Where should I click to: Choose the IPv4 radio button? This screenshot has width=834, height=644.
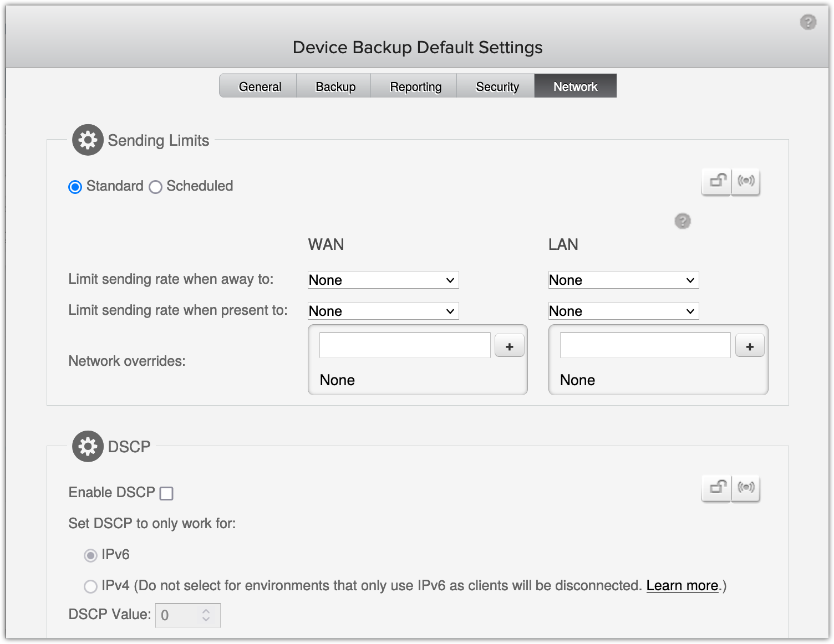tap(90, 586)
